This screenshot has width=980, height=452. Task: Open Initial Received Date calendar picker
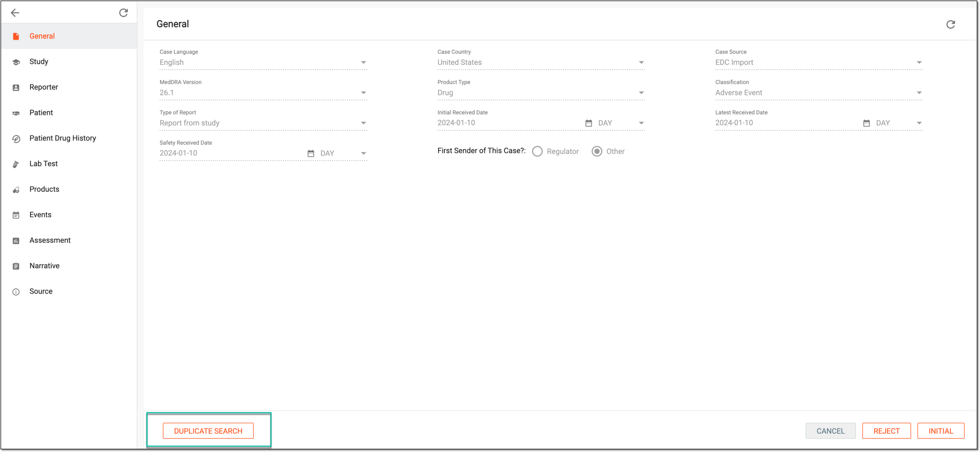tap(589, 123)
